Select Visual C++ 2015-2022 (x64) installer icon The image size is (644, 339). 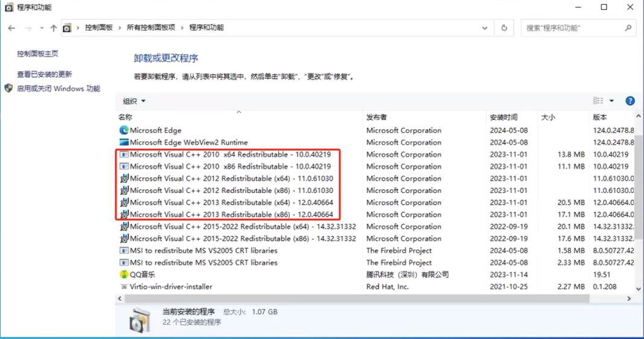tap(124, 226)
